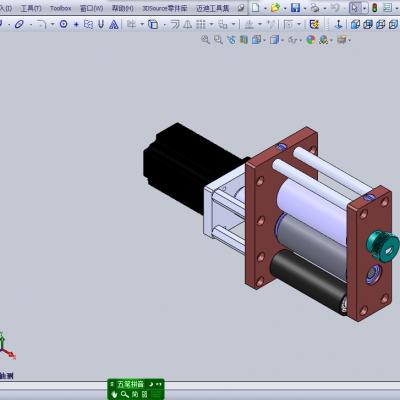This screenshot has width=400, height=400.
Task: Click the Rapid Sketch yellow icon
Action: 314,24
